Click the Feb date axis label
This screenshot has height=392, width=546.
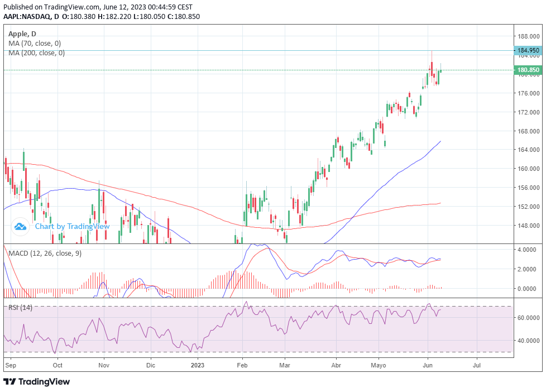(242, 365)
